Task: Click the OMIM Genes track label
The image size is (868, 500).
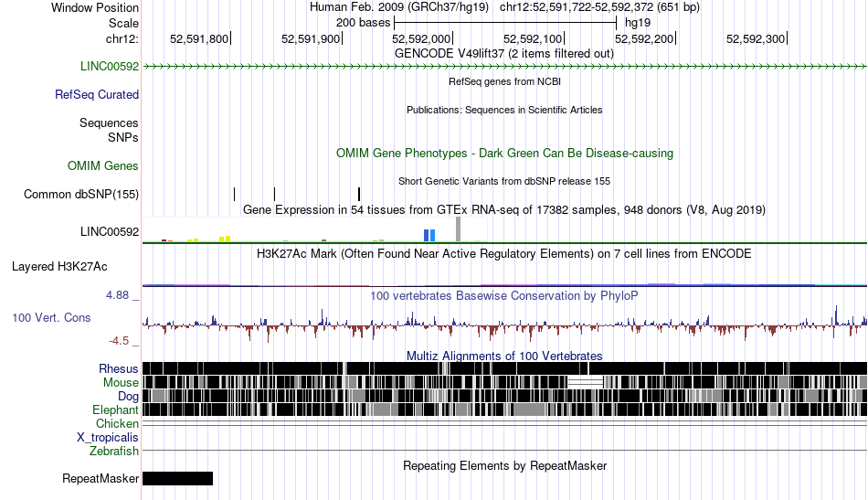Action: (103, 166)
